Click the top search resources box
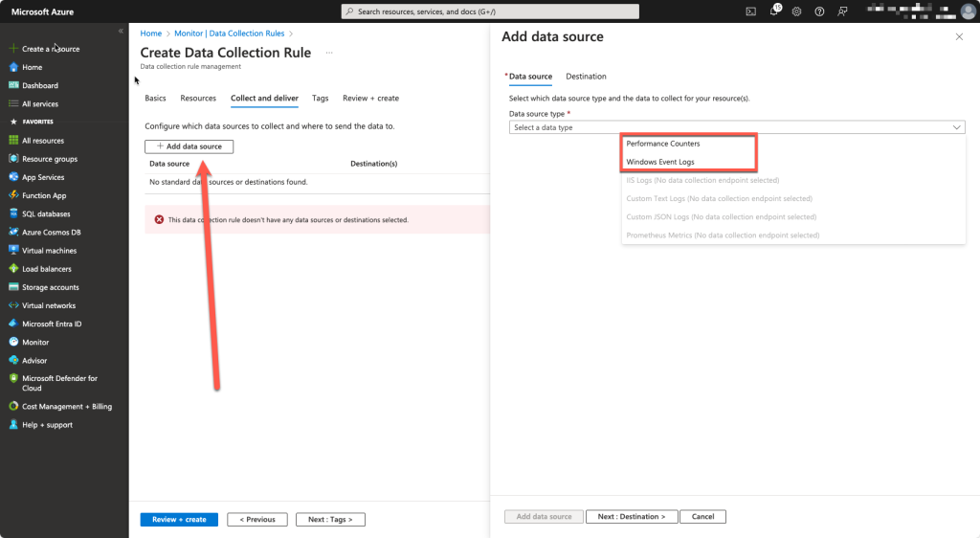This screenshot has width=980, height=538. 490,11
